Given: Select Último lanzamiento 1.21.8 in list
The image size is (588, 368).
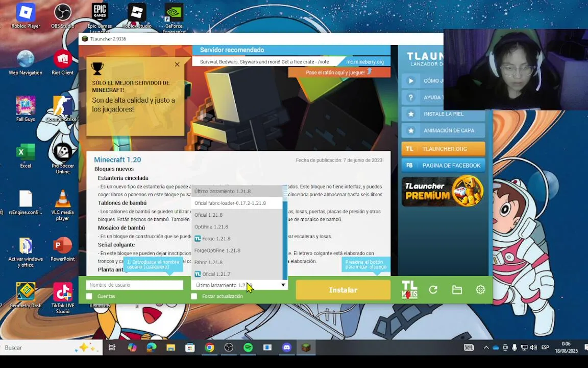Looking at the screenshot, I should pos(237,191).
